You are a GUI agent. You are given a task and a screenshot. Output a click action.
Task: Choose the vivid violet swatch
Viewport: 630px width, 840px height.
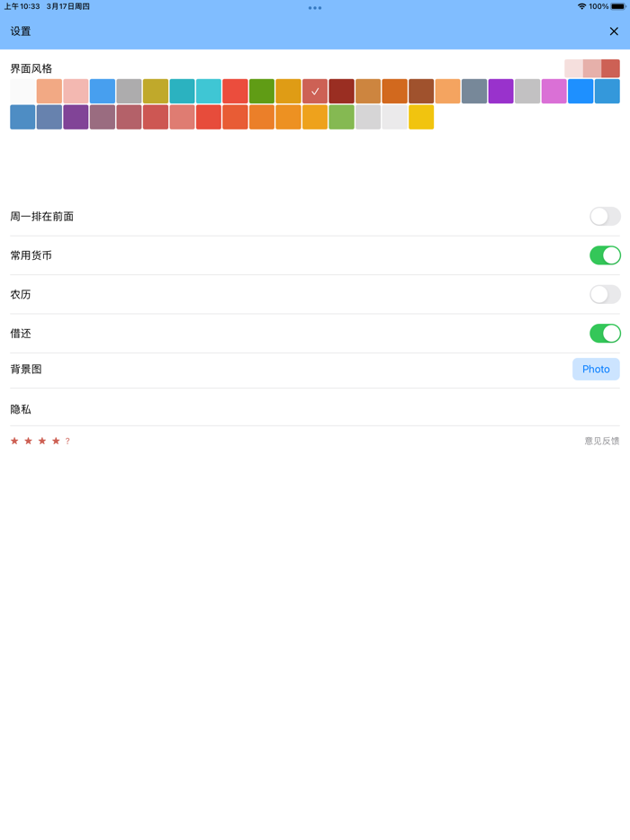[x=500, y=91]
